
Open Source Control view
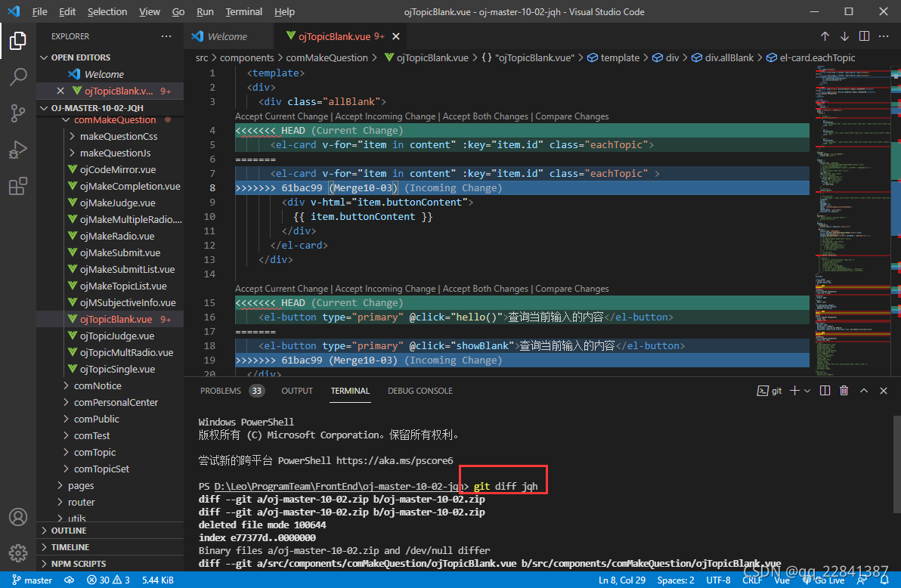coord(18,113)
